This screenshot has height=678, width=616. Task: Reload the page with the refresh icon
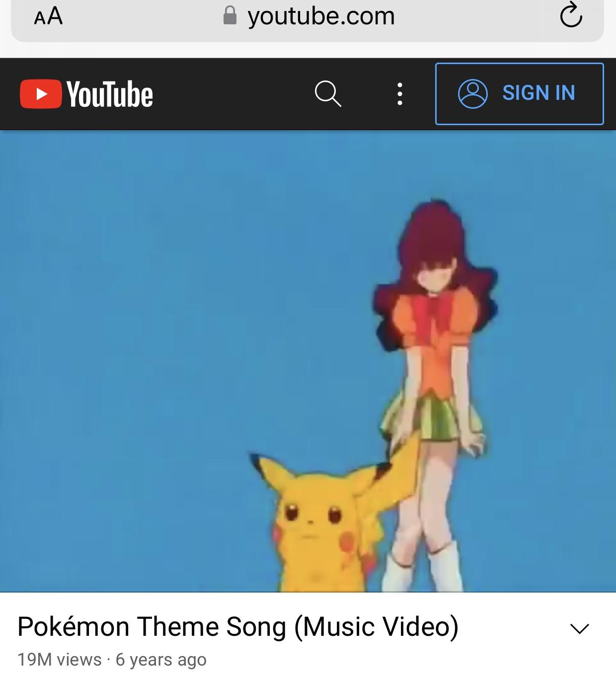coord(571,15)
